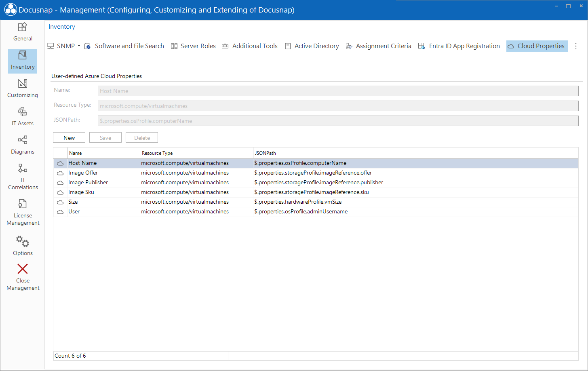The width and height of the screenshot is (588, 371).
Task: Switch to Software and File Search tab
Action: click(x=129, y=46)
